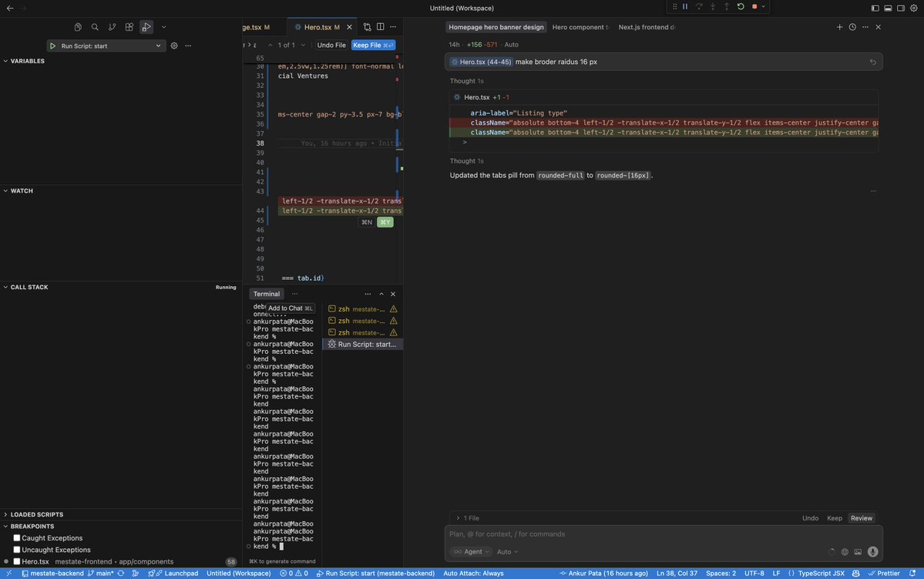This screenshot has height=579, width=924.
Task: Click the step over debug icon
Action: (699, 6)
